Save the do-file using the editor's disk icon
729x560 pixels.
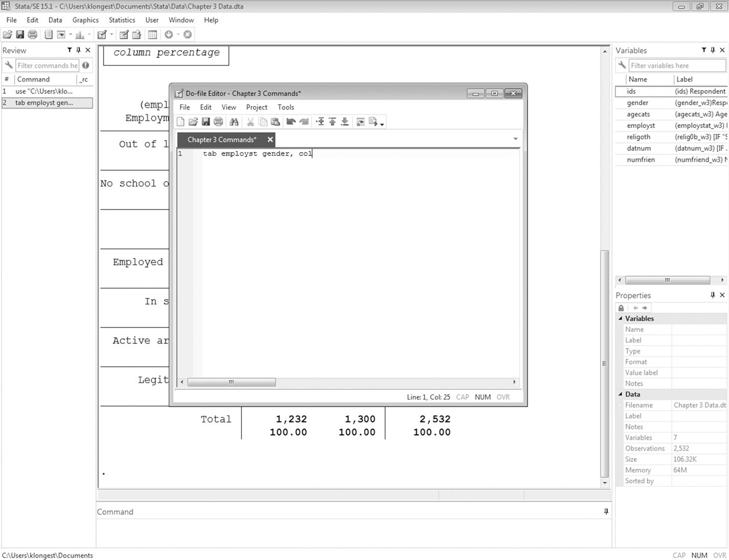(x=206, y=122)
